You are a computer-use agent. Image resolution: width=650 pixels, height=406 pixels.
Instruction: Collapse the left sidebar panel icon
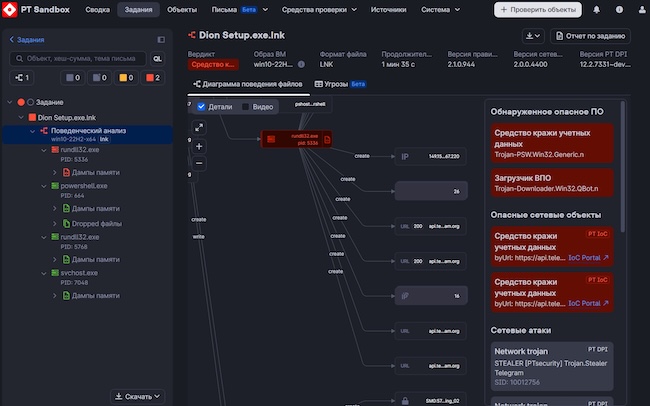click(x=161, y=39)
